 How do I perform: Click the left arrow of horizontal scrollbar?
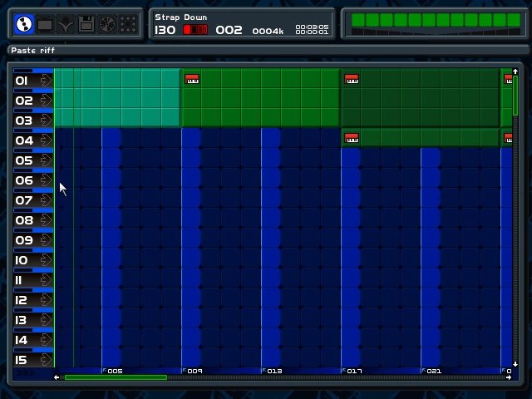(x=57, y=377)
